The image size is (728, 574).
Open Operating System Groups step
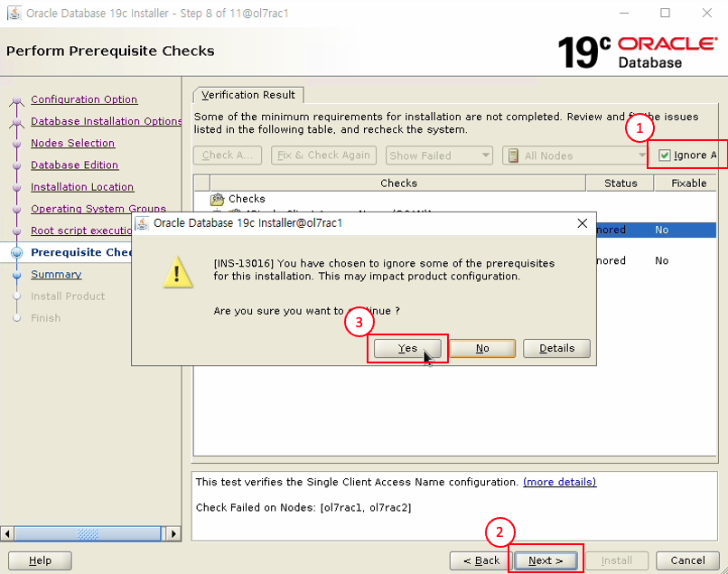(98, 209)
